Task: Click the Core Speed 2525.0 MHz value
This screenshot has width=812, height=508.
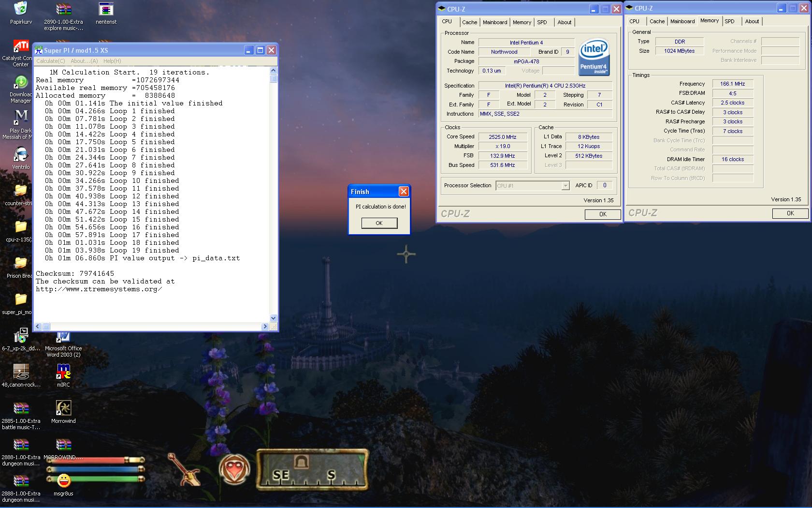Action: 503,137
